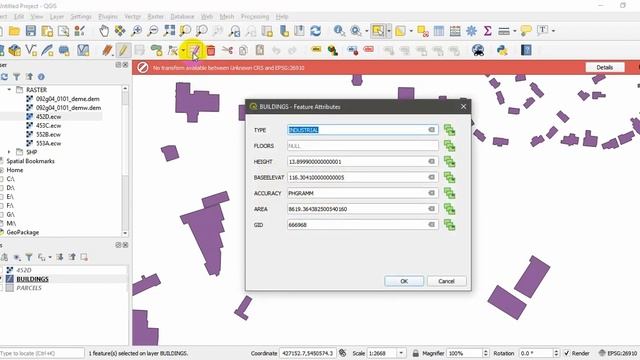
Task: Click OK in Feature Attributes dialog
Action: [x=404, y=281]
